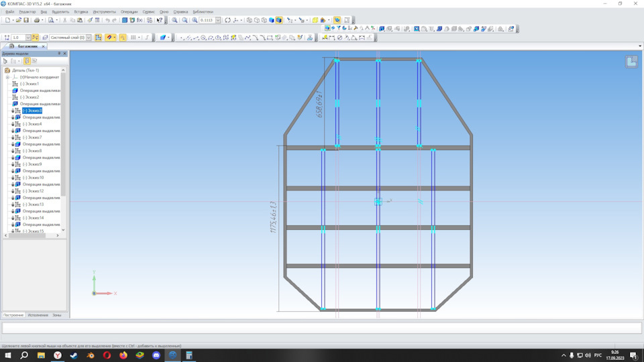Select 'Эскиз:3' in the model tree
This screenshot has height=362, width=644.
coord(32,111)
